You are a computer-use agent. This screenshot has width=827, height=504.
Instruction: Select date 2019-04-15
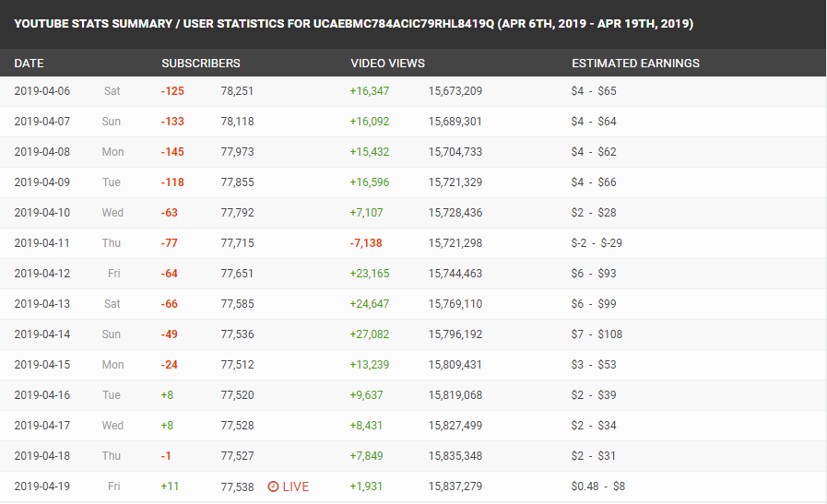42,365
